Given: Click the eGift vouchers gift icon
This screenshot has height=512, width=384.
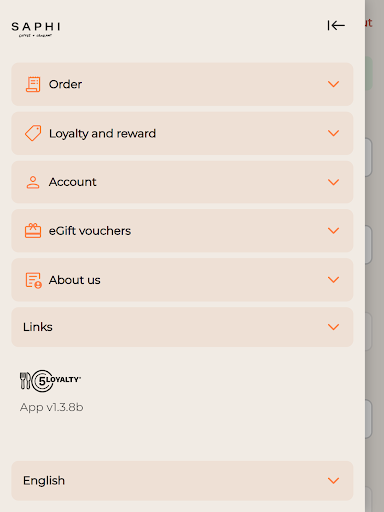Looking at the screenshot, I should tap(33, 231).
